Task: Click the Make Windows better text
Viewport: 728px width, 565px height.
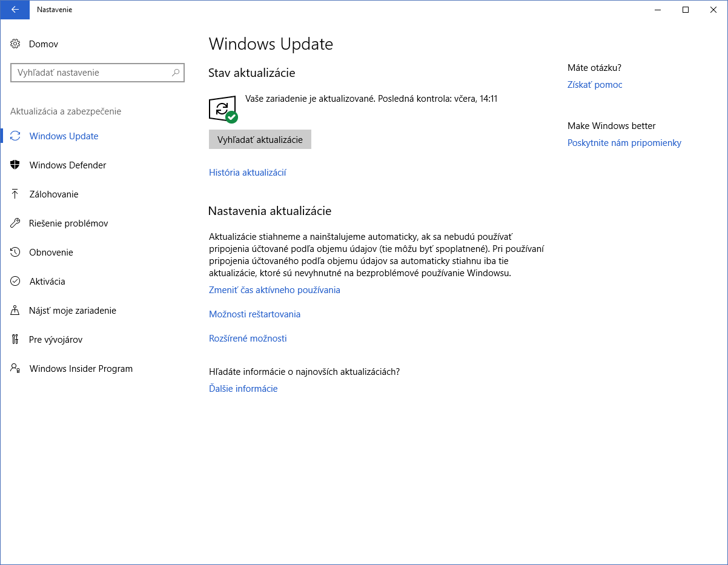Action: [612, 126]
